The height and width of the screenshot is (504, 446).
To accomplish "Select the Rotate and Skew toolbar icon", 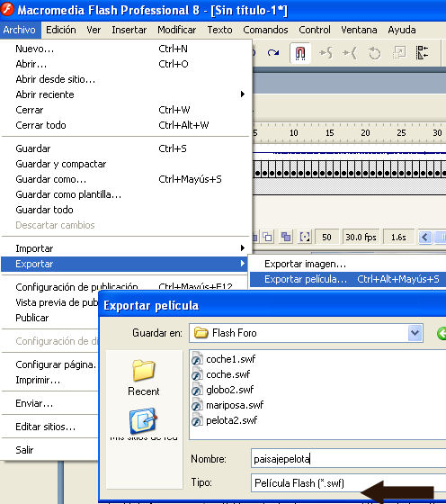I will pos(374,53).
